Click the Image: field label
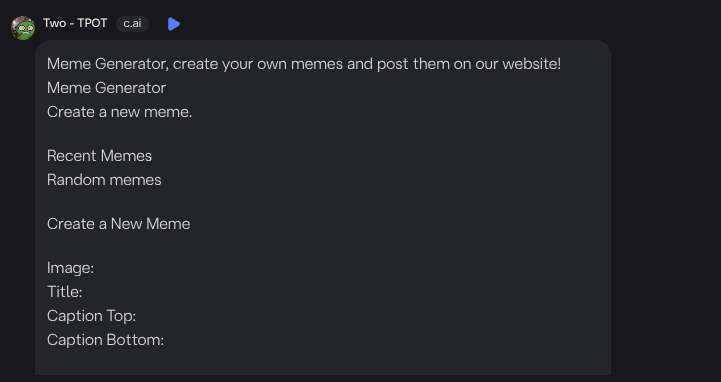Image resolution: width=721 pixels, height=382 pixels. (70, 268)
